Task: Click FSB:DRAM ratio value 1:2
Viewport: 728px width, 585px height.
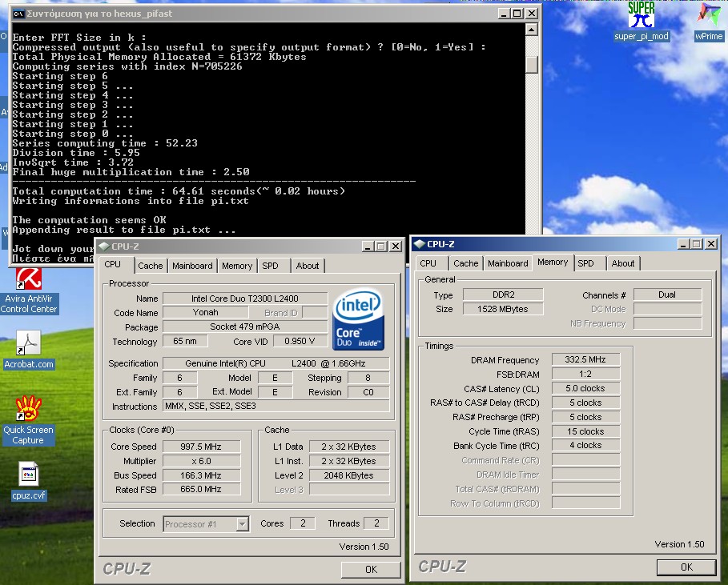Action: click(585, 374)
